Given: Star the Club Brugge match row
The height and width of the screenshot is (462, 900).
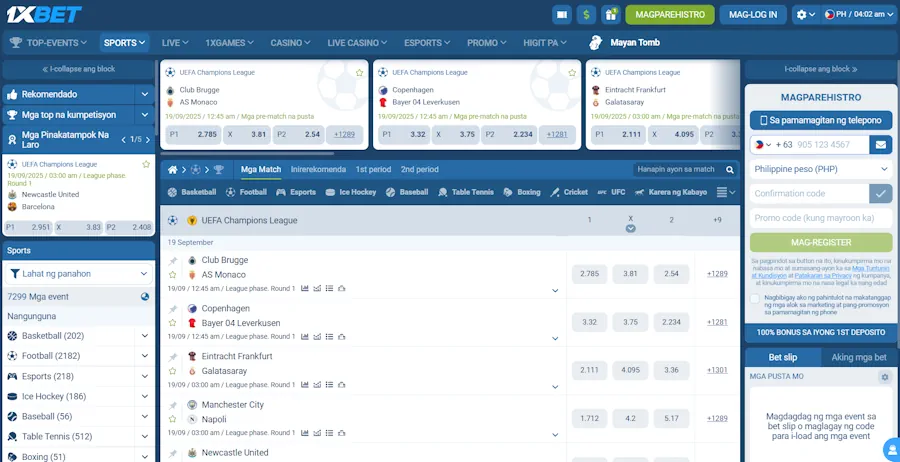Looking at the screenshot, I should coord(172,275).
